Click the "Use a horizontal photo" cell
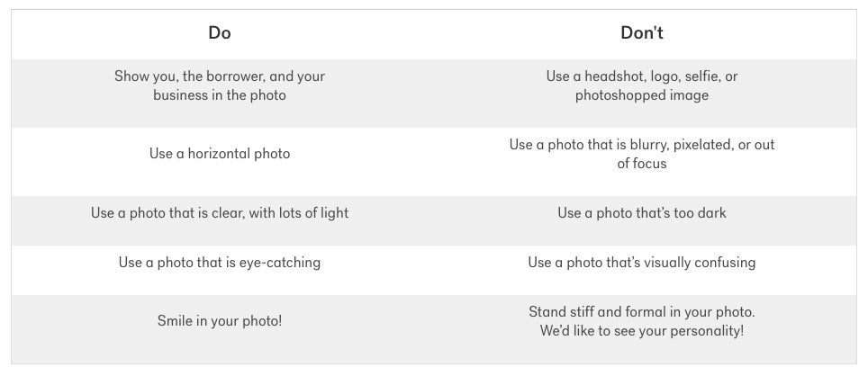The width and height of the screenshot is (868, 376). (x=220, y=154)
